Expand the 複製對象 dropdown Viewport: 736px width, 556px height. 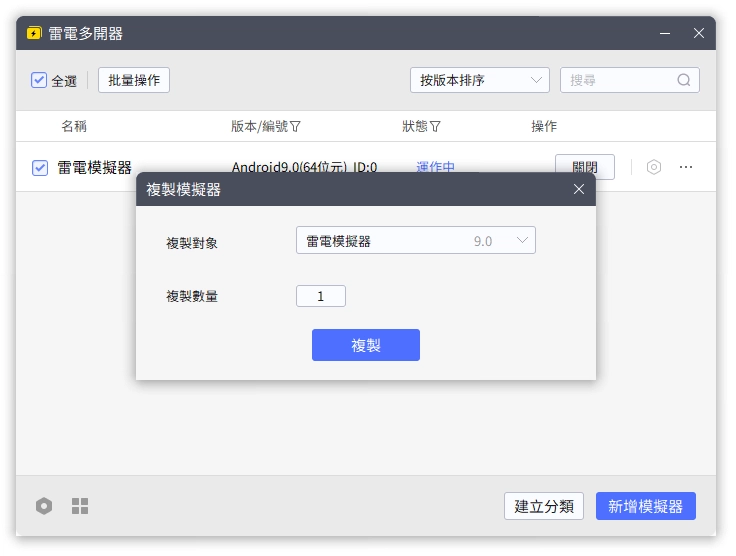click(x=415, y=241)
